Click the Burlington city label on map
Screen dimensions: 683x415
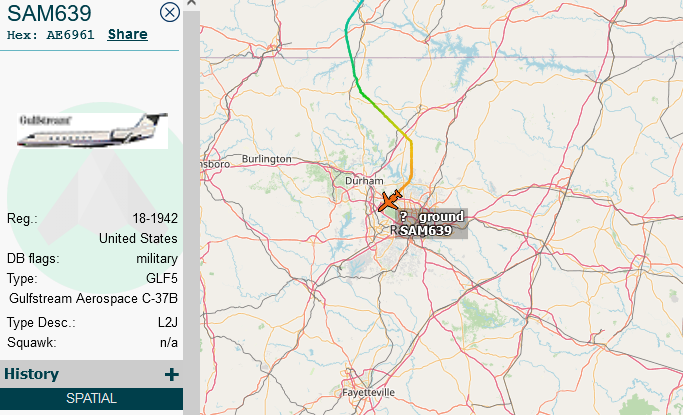(267, 159)
